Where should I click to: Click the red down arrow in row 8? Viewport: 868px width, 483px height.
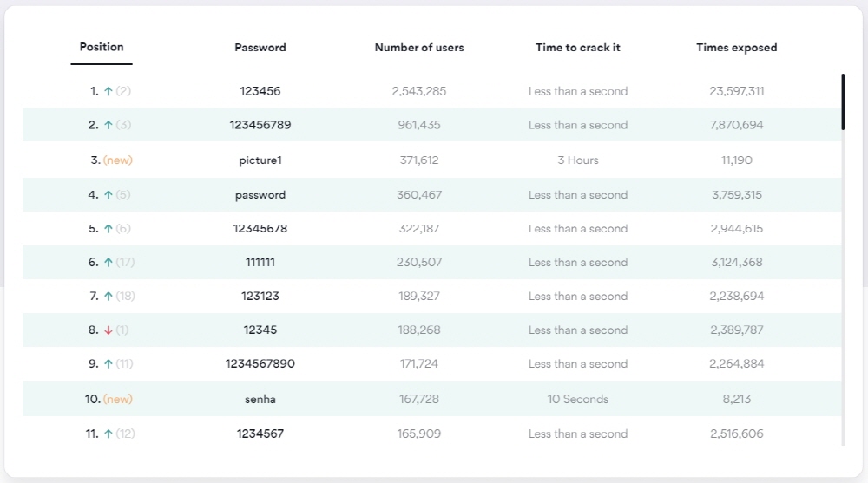tap(108, 330)
